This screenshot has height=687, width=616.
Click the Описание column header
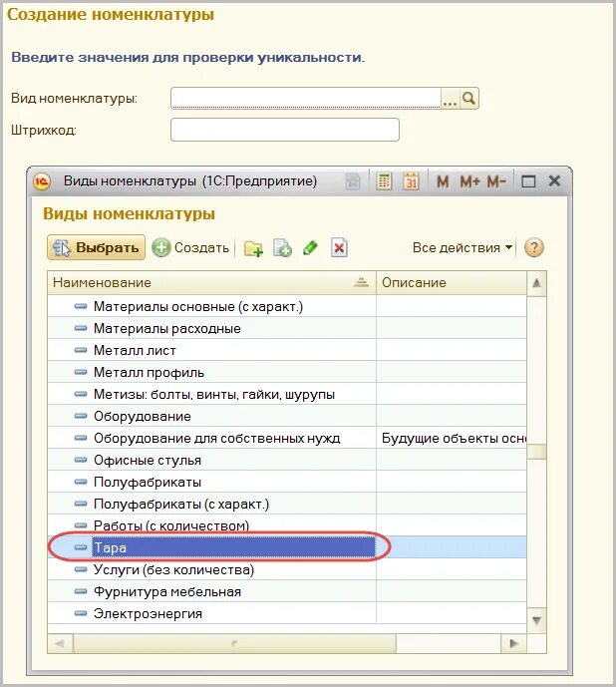[452, 282]
